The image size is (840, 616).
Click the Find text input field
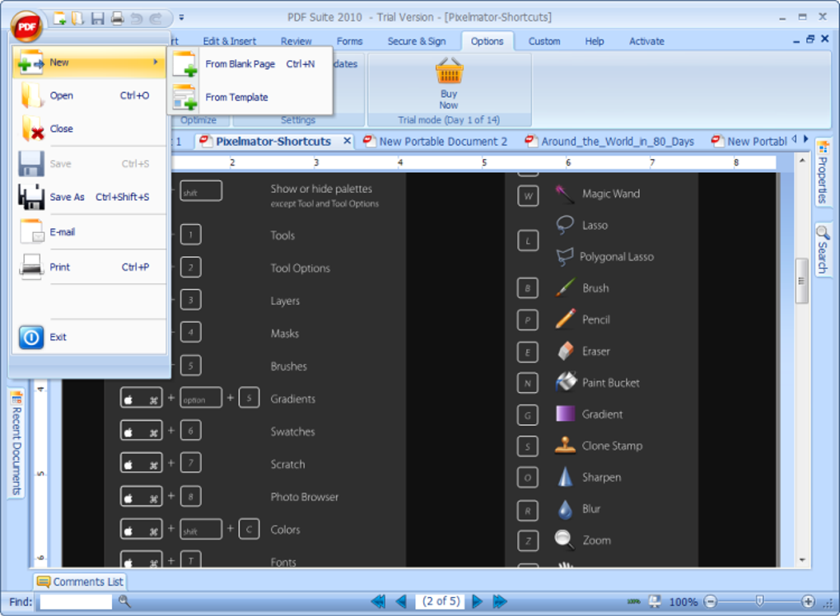pos(76,601)
